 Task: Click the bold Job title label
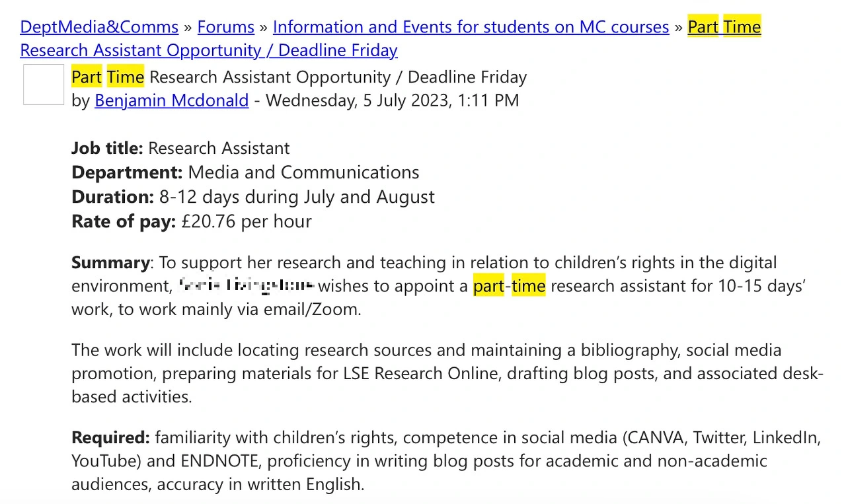pyautogui.click(x=107, y=148)
